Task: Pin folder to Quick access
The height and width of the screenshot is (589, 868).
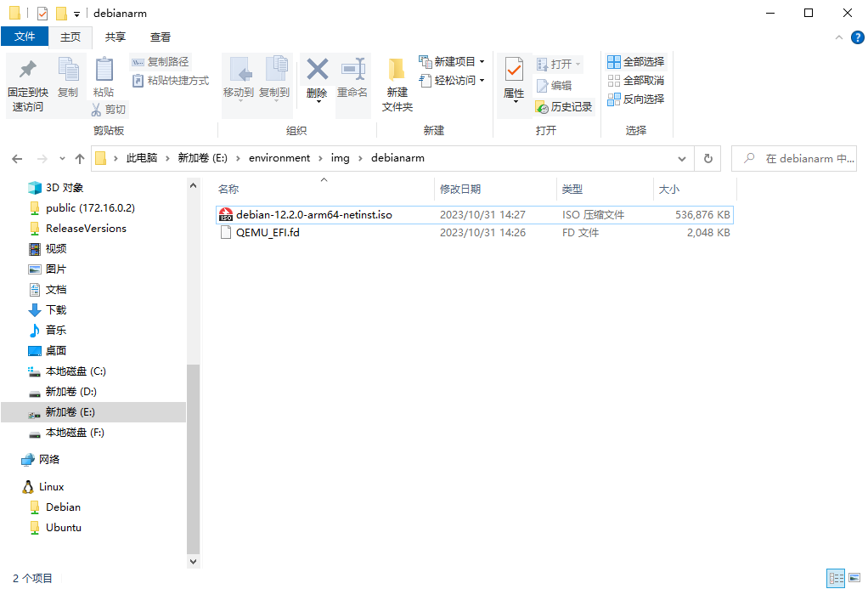Action: 28,85
